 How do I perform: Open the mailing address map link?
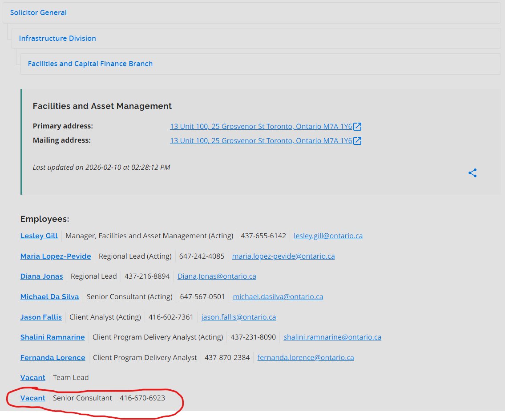(261, 140)
